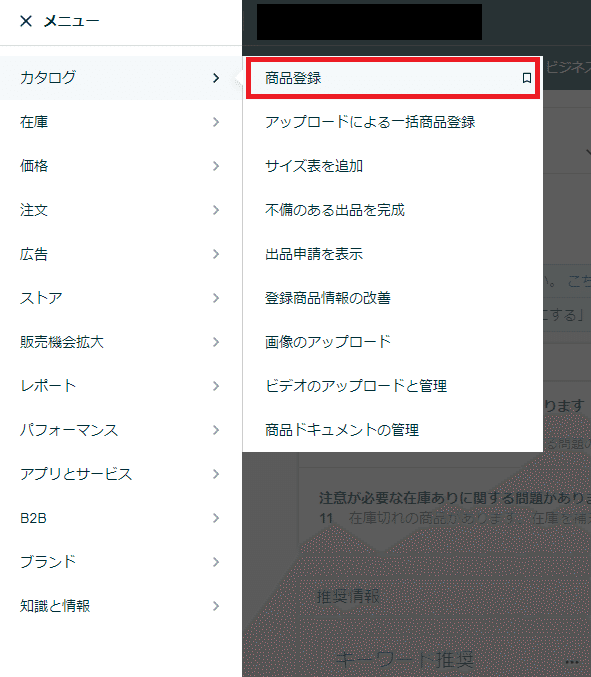Expand the パフォーマンス chevron arrow
The image size is (591, 677).
coord(216,430)
